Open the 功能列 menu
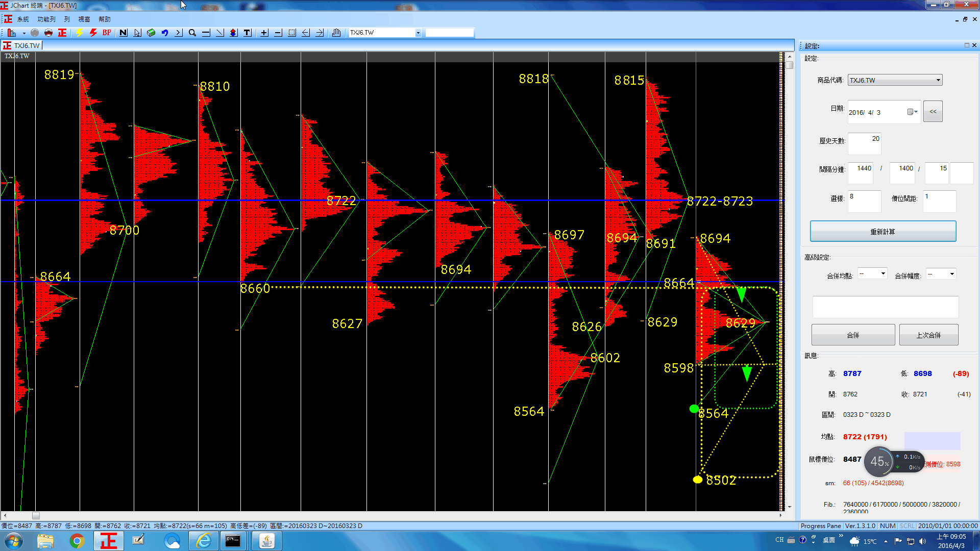Image resolution: width=980 pixels, height=551 pixels. (x=46, y=19)
